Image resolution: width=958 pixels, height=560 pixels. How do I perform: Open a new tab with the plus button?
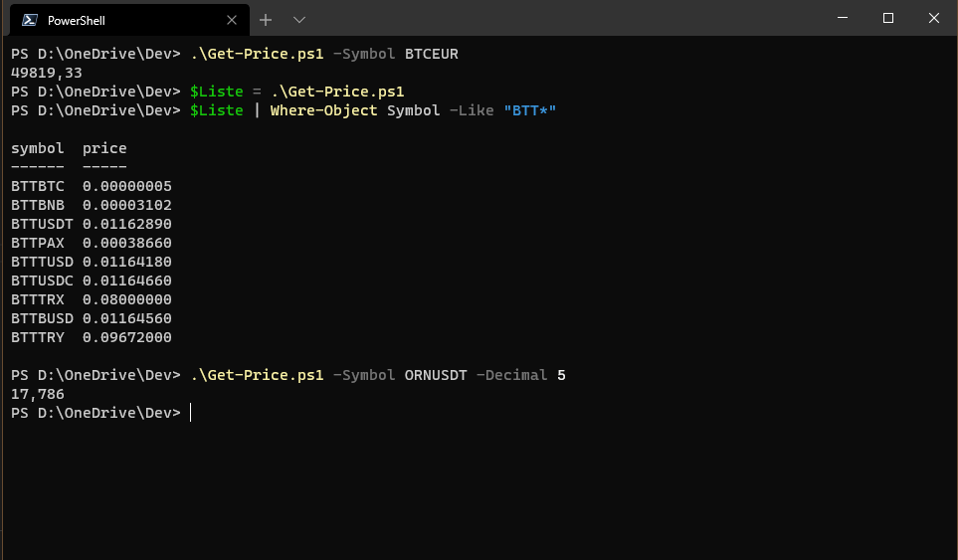pos(266,19)
